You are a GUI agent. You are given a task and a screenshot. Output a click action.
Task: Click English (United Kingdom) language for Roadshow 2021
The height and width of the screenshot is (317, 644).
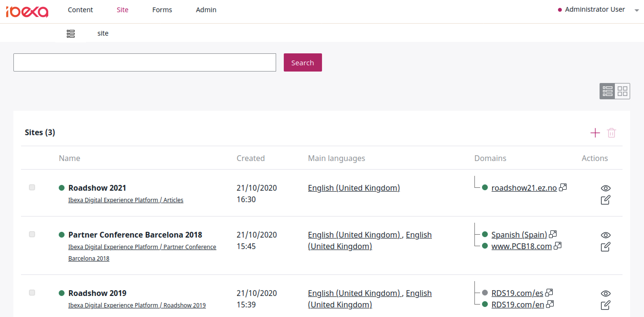(x=354, y=188)
